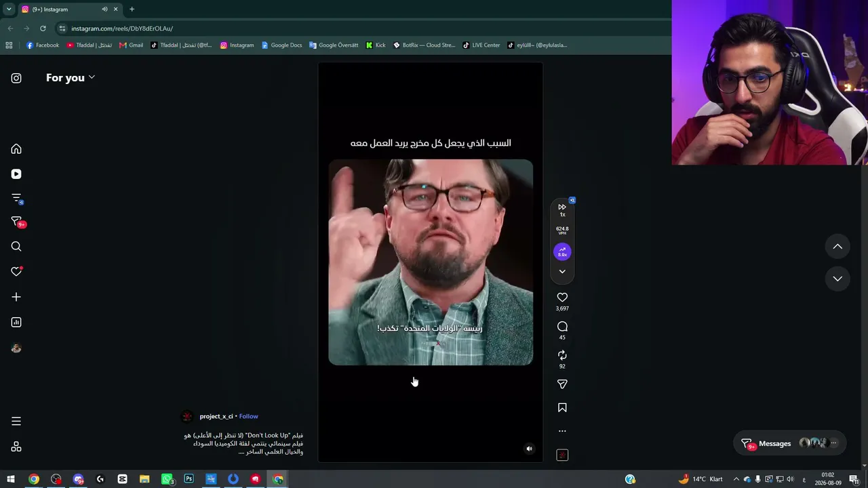Image resolution: width=868 pixels, height=488 pixels.
Task: Open the Instagram logo link
Action: click(16, 78)
